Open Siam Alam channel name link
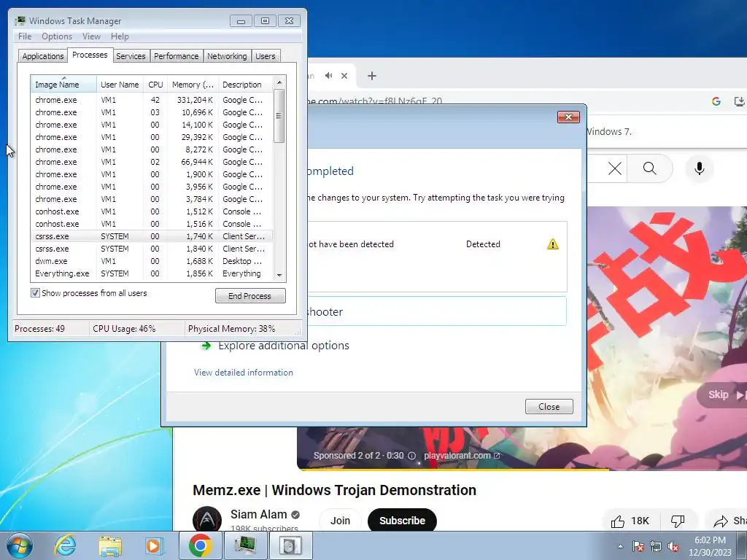This screenshot has width=747, height=560. click(x=259, y=514)
